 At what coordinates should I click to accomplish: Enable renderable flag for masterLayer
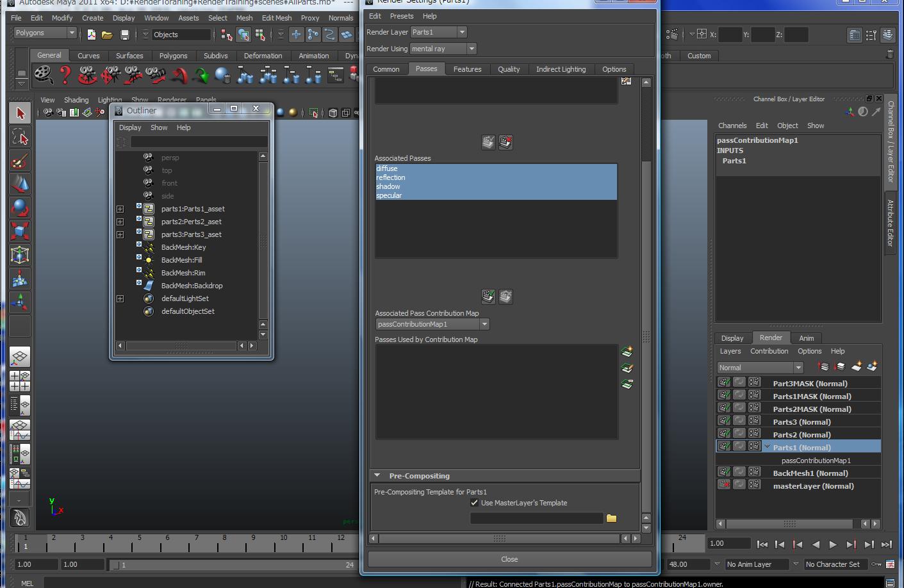[x=724, y=485]
